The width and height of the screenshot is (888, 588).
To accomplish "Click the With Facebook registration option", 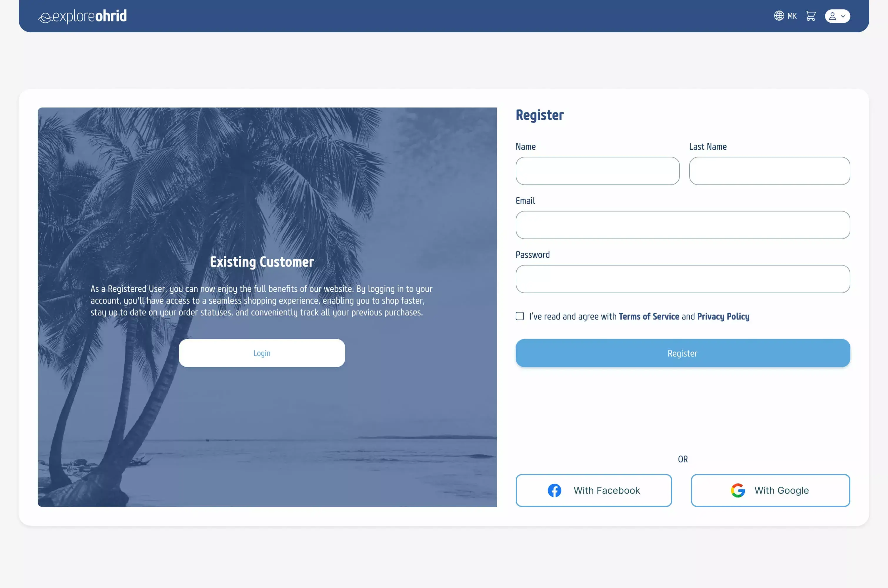I will pos(594,490).
